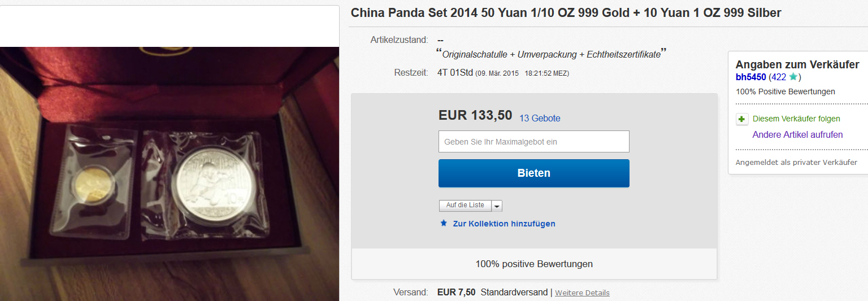Click the blue collection star icon
This screenshot has width=868, height=301.
(444, 223)
